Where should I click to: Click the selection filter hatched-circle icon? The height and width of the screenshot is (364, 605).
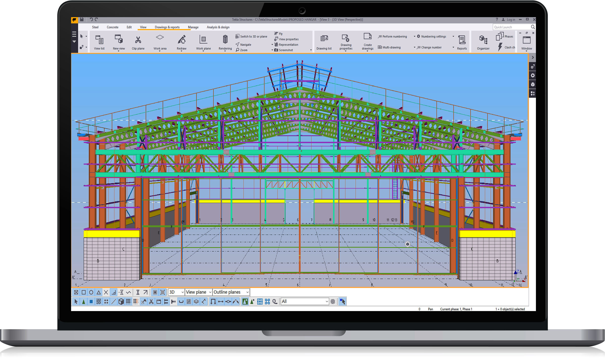pos(333,301)
